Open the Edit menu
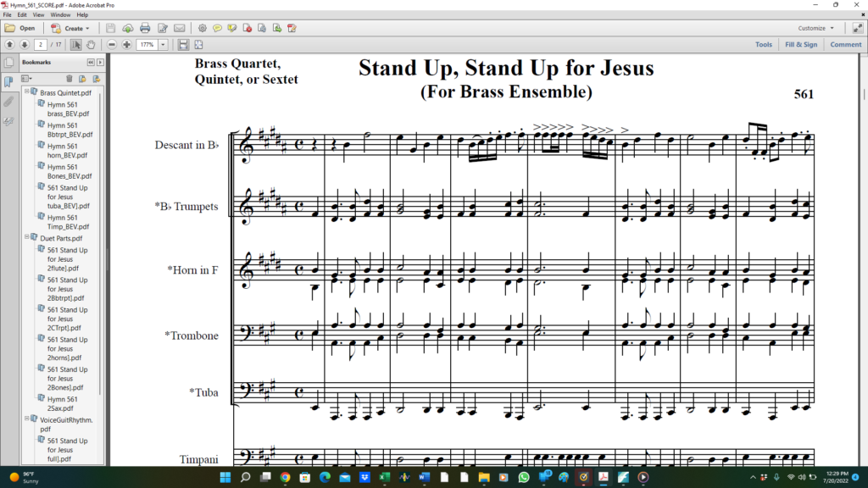868x488 pixels. 20,14
